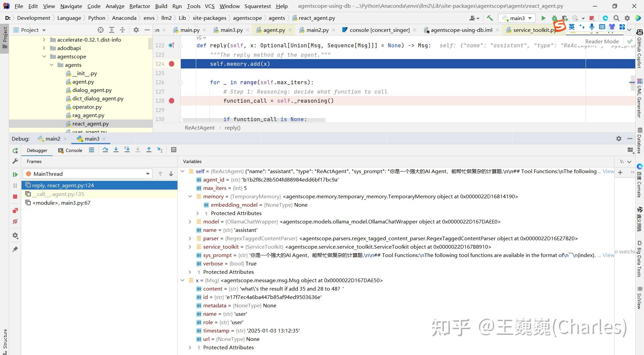Stop the debugging session

[x=15, y=197]
